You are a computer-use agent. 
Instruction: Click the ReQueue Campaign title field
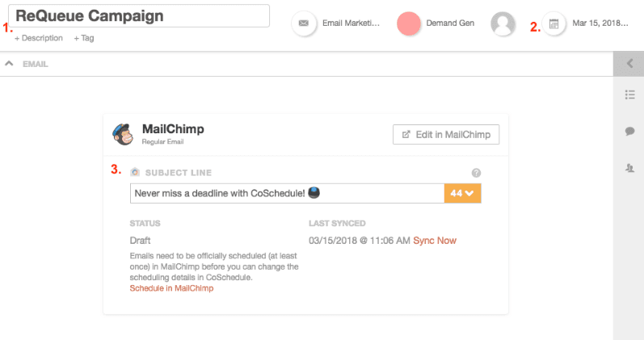pyautogui.click(x=139, y=16)
